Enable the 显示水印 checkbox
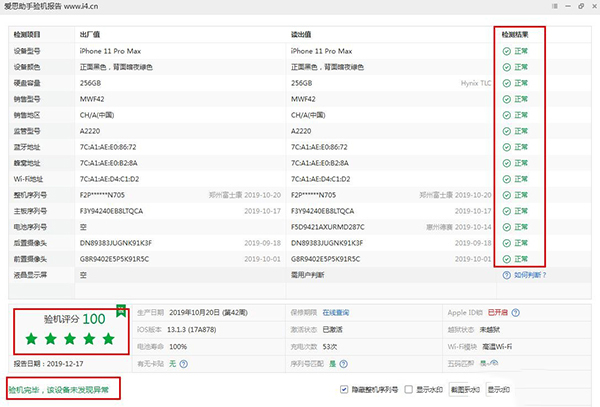 pos(410,389)
